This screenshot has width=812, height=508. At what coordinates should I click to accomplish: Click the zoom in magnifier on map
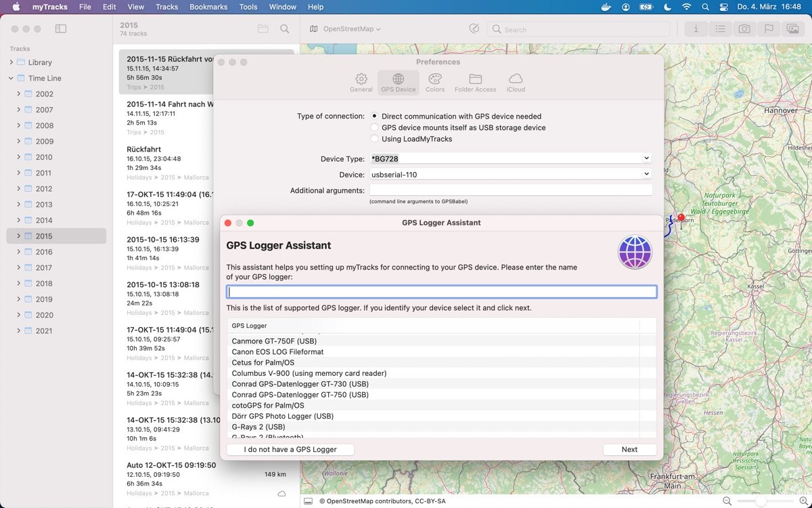click(803, 501)
